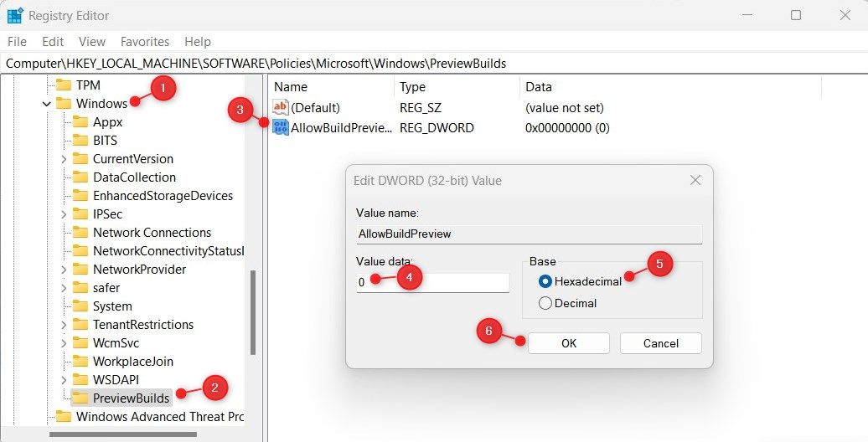This screenshot has width=868, height=442.
Task: Select the EnhancedStorageDevices folder icon
Action: click(x=80, y=196)
